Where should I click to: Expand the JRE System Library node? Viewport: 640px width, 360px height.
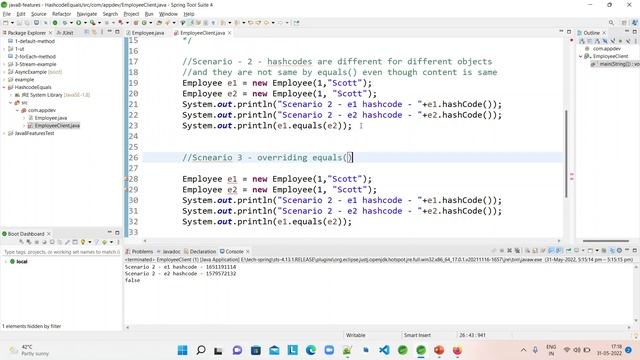(11, 95)
